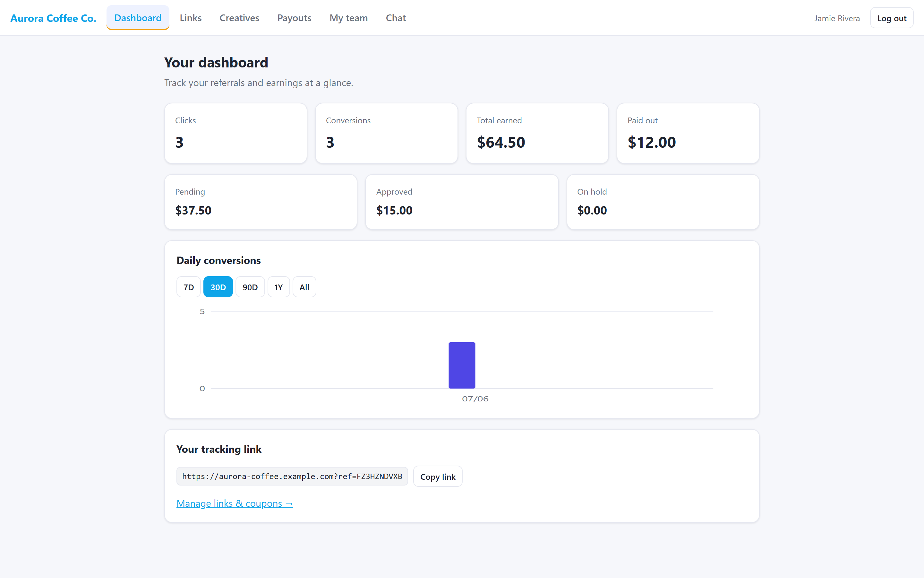
Task: Select the 30D range filter
Action: (x=218, y=287)
